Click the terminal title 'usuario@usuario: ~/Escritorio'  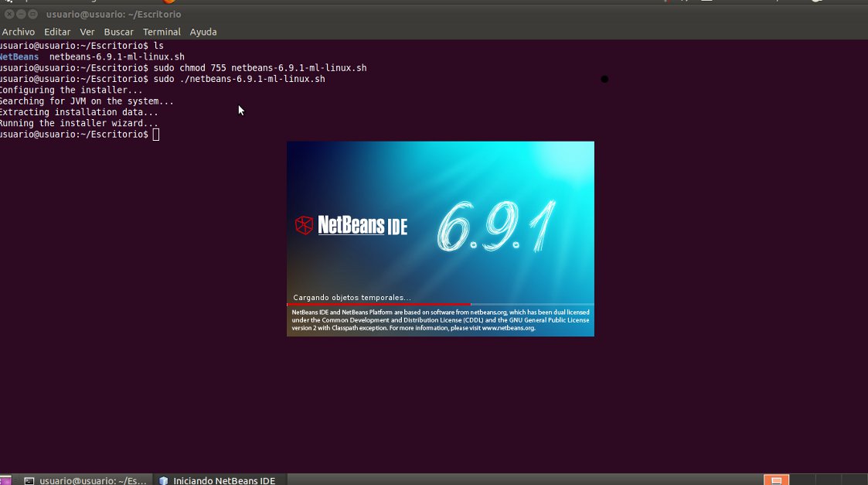coord(114,15)
